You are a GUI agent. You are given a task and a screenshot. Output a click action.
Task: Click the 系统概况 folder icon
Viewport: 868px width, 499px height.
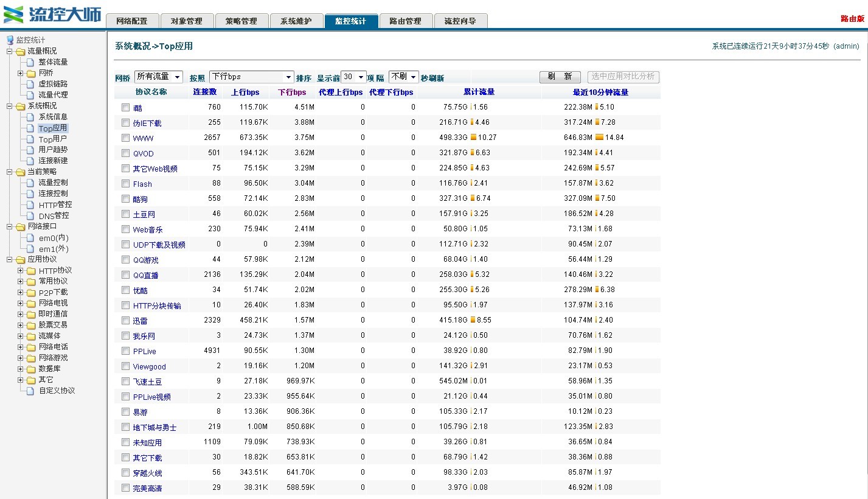click(21, 106)
